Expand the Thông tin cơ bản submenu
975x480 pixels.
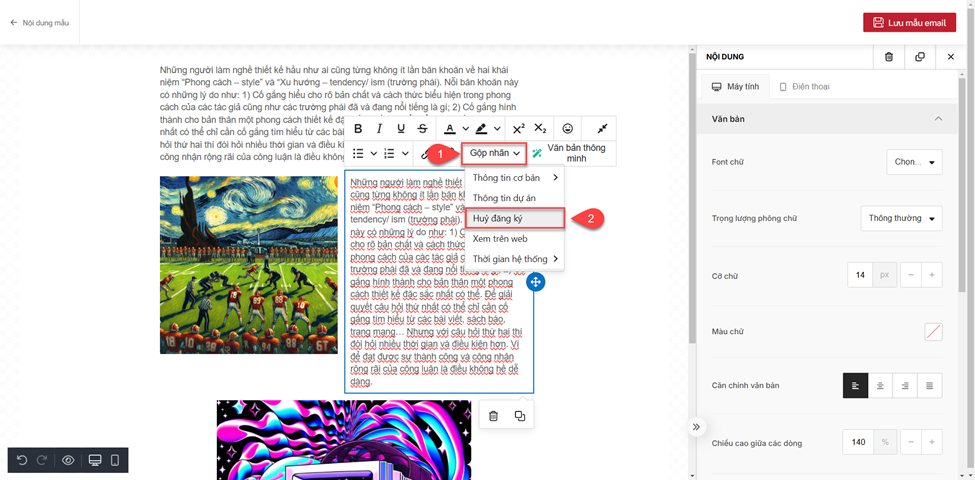pyautogui.click(x=515, y=178)
